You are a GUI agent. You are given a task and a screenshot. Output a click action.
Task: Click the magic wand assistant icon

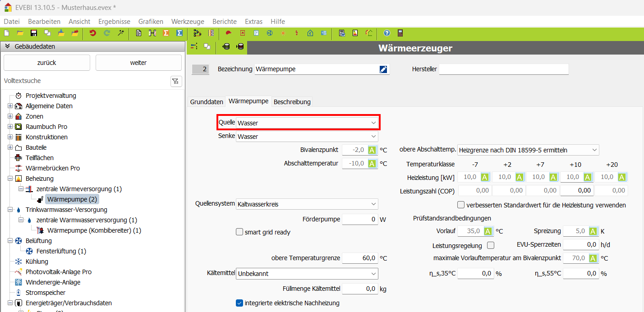click(120, 33)
